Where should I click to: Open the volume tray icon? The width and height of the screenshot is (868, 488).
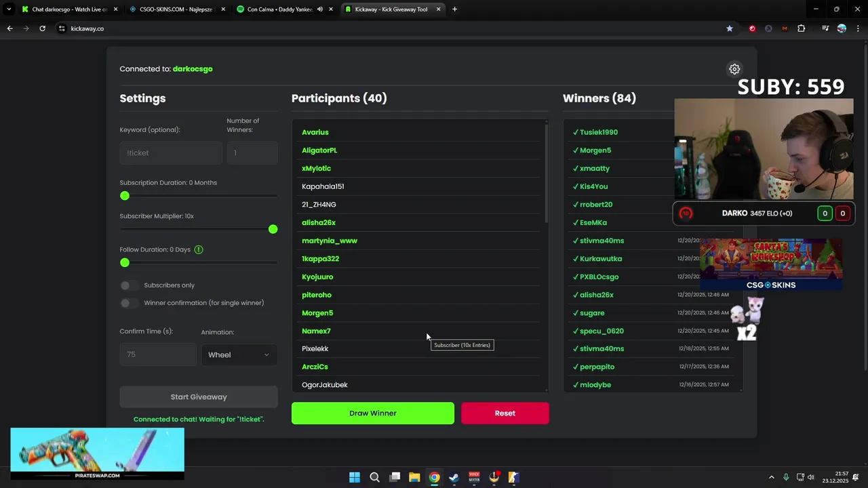(x=812, y=477)
